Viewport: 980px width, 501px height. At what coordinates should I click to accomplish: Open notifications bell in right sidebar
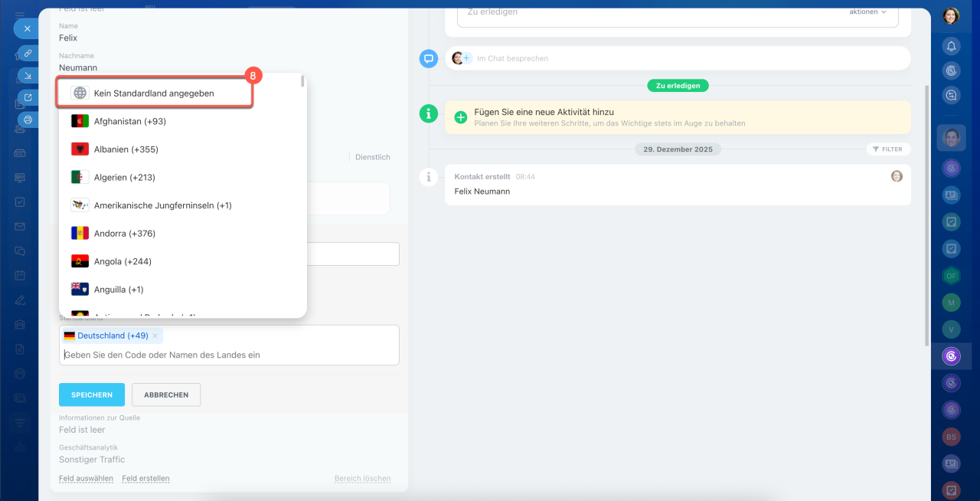coord(951,47)
